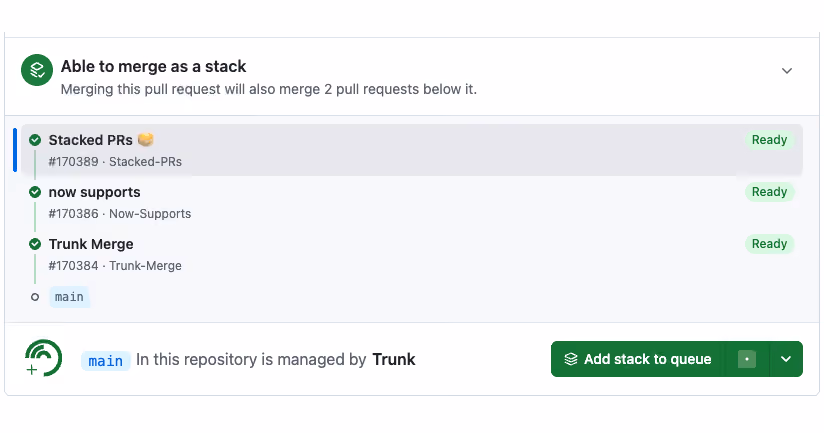The height and width of the screenshot is (433, 824).
Task: Click the Ready badge on now supports
Action: point(769,192)
